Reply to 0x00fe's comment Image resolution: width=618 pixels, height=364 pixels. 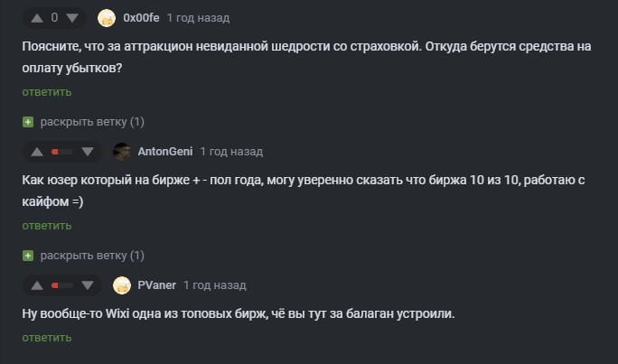tap(47, 91)
